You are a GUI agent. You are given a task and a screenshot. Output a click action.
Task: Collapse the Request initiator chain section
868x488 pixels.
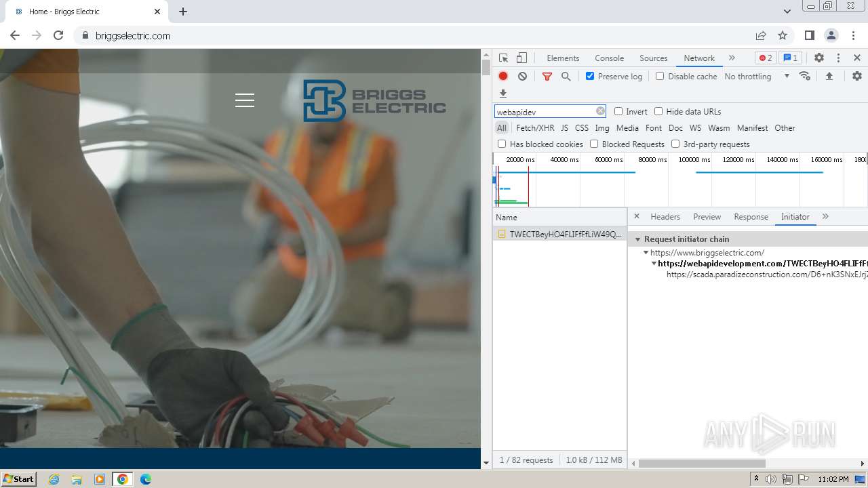pos(638,239)
